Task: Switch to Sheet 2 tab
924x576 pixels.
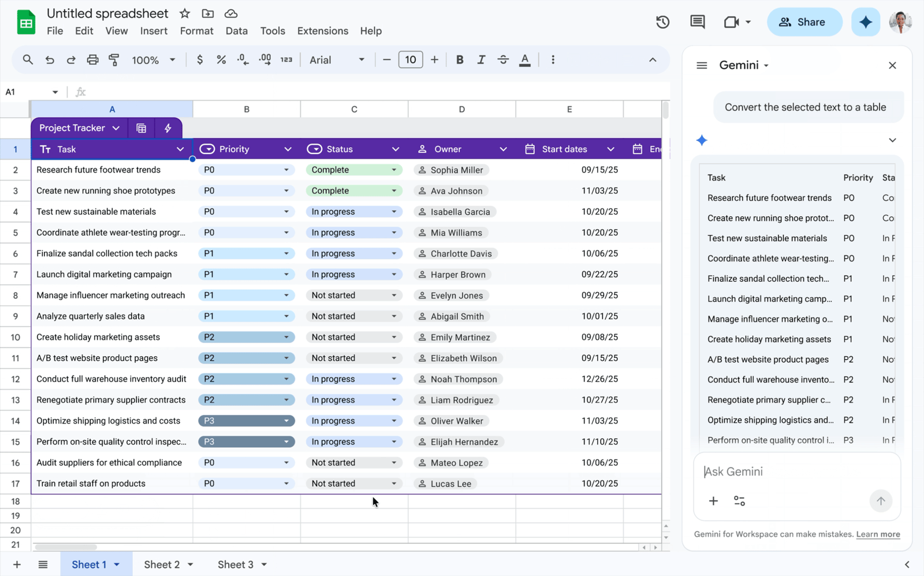Action: [x=162, y=564]
